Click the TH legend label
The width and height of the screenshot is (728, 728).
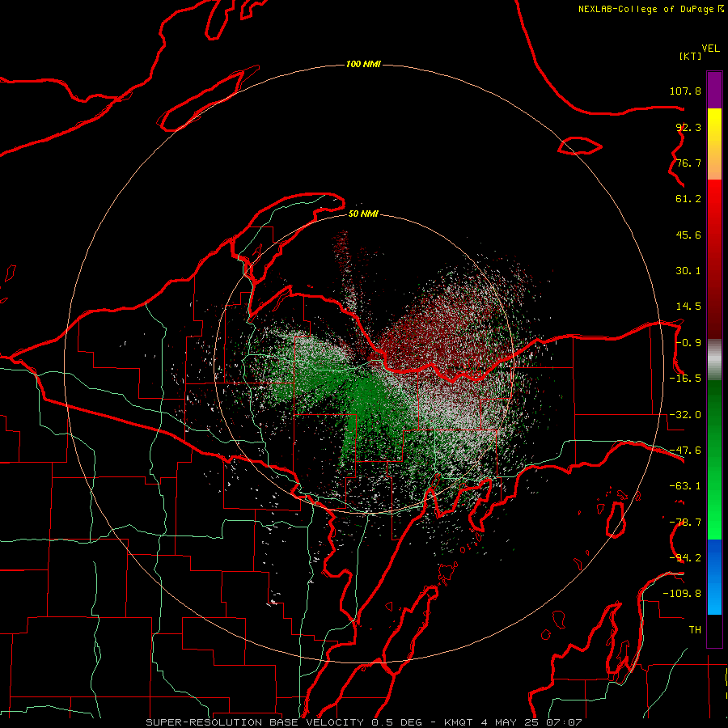coord(695,630)
